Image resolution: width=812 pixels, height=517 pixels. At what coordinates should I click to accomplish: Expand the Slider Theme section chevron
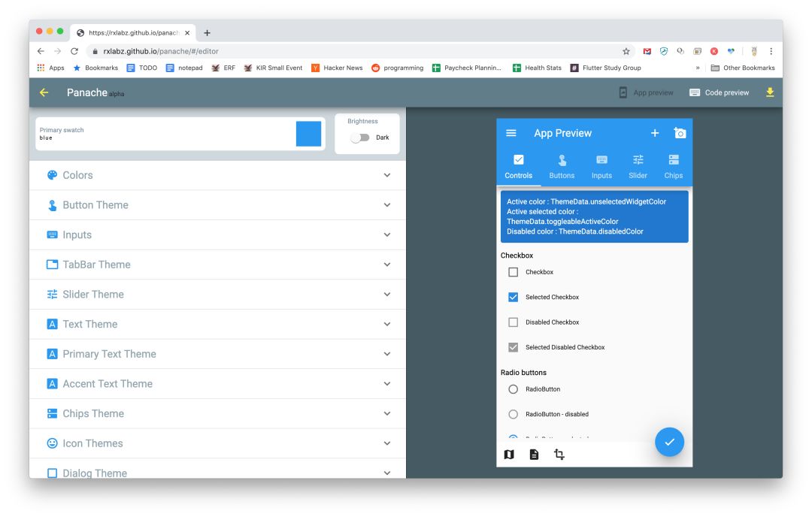[x=387, y=295]
